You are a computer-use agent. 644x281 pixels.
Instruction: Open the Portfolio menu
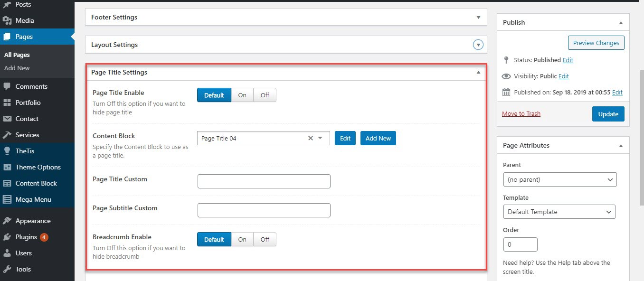coord(37,103)
